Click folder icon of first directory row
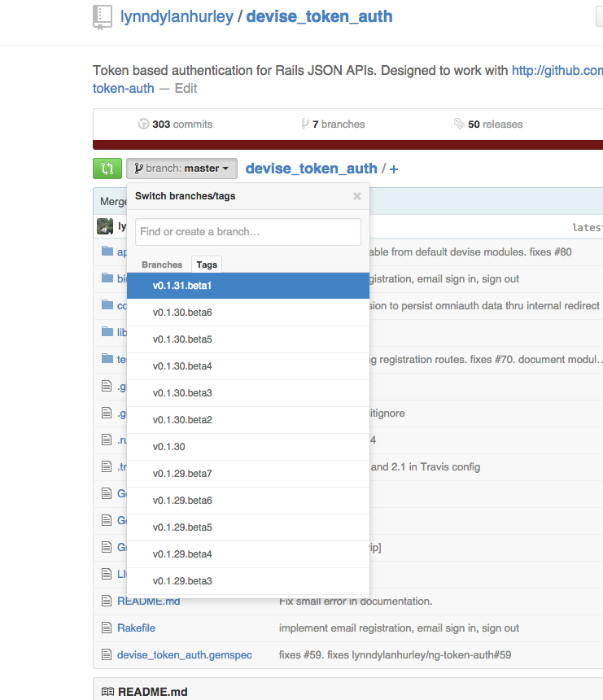 pos(107,251)
